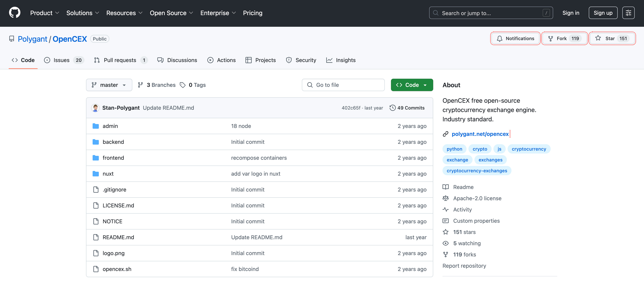
Task: Open the admin folder
Action: point(110,126)
